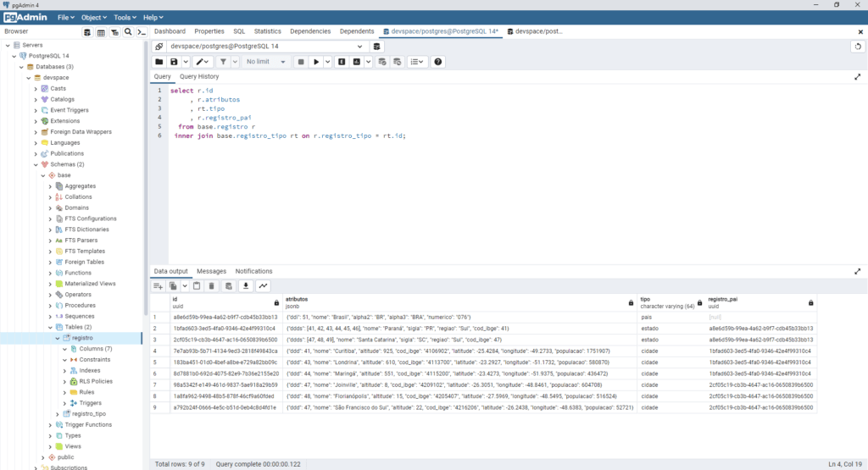This screenshot has height=470, width=868.
Task: Click the new query tool database icon
Action: coord(376,47)
